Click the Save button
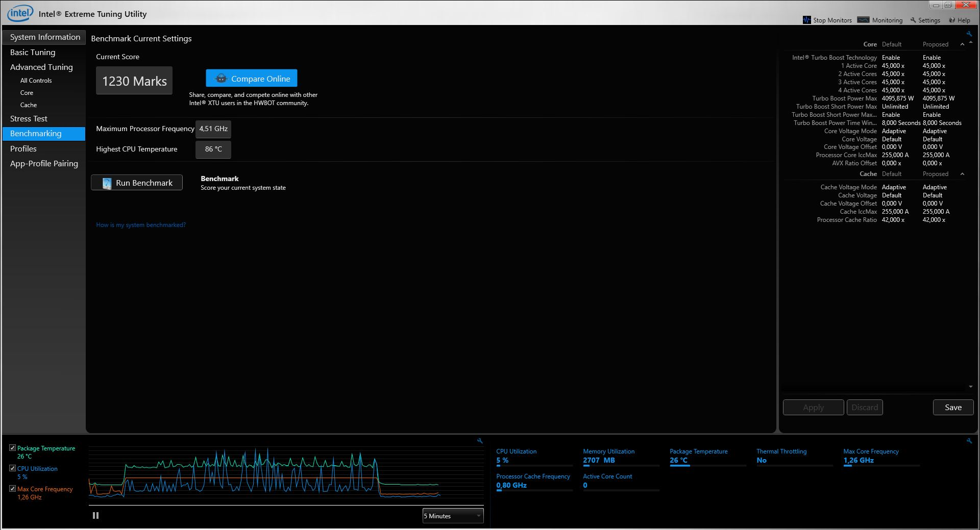Image resolution: width=980 pixels, height=530 pixels. 953,408
